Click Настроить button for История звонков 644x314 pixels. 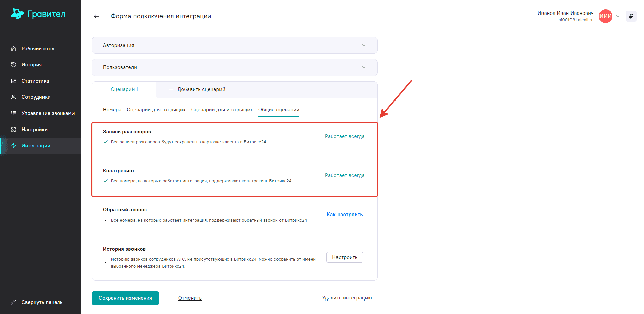coord(345,257)
